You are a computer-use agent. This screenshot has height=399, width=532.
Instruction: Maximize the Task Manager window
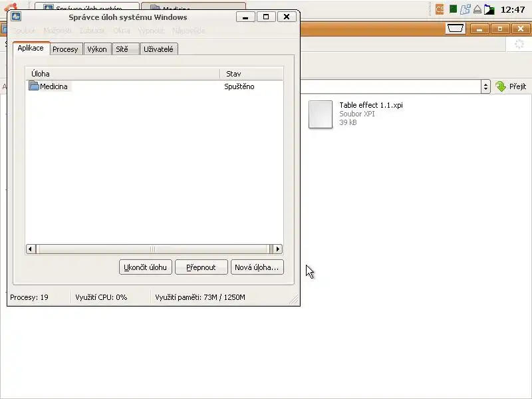(x=266, y=17)
